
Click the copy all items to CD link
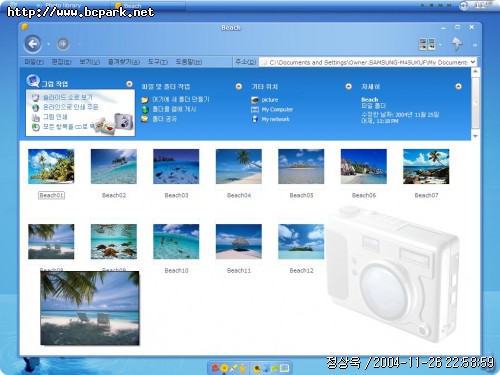pos(68,127)
